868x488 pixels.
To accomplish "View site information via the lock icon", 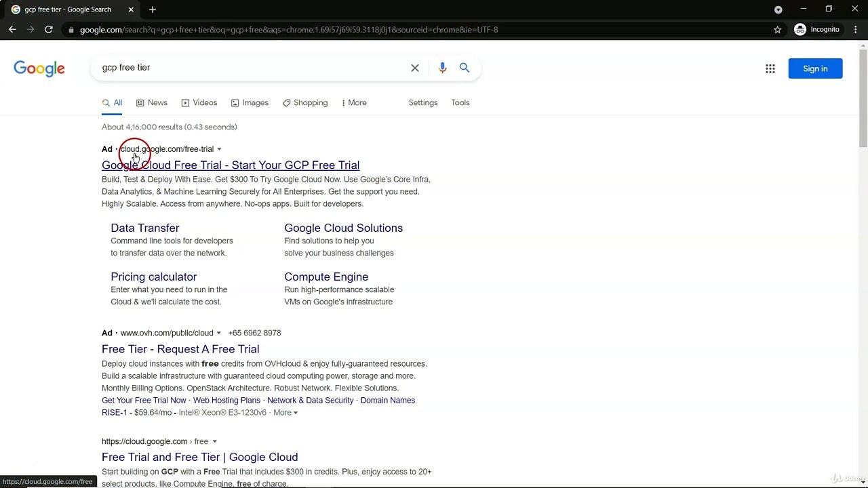I will [71, 30].
